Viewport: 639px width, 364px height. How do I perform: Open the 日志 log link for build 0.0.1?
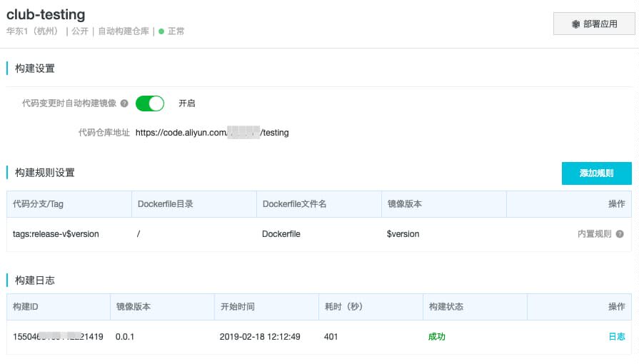(617, 337)
